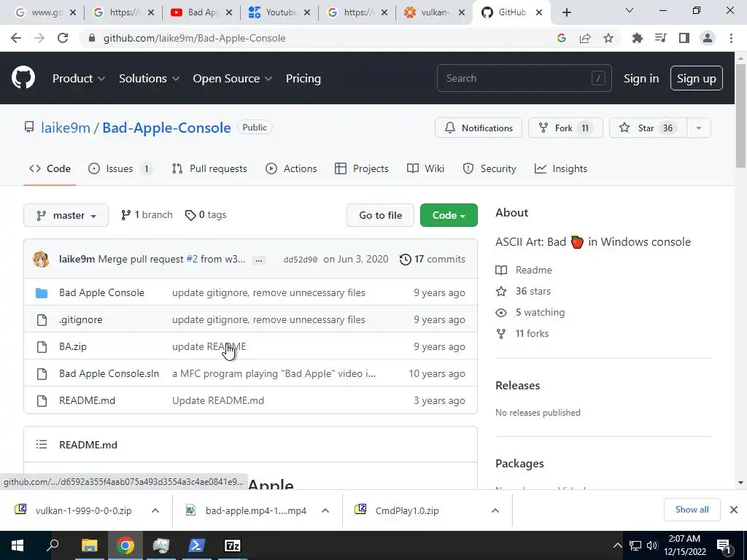
Task: Click the share page icon in address bar
Action: point(585,38)
